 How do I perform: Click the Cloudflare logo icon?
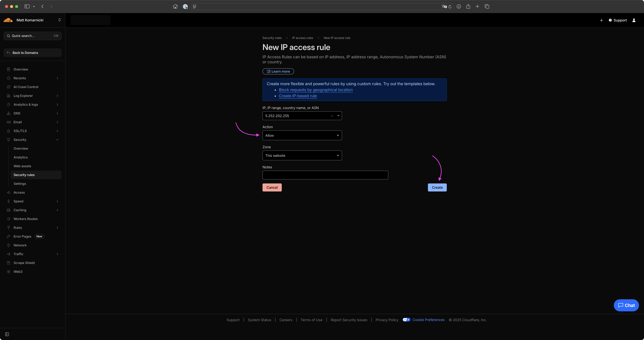(8, 20)
